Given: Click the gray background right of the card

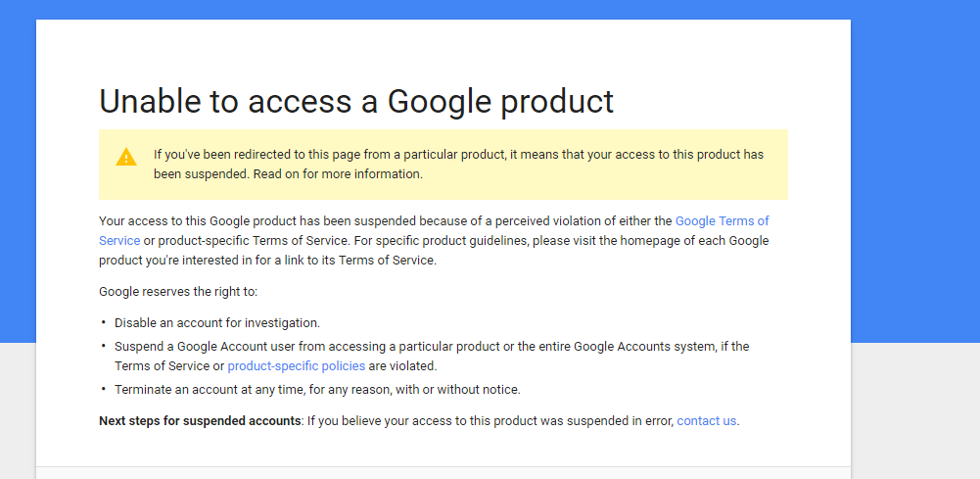Looking at the screenshot, I should coord(914,411).
